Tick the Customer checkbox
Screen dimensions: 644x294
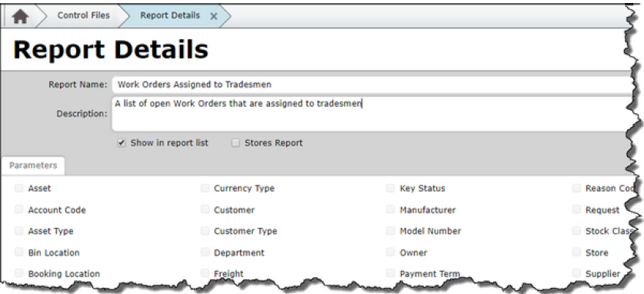click(205, 210)
